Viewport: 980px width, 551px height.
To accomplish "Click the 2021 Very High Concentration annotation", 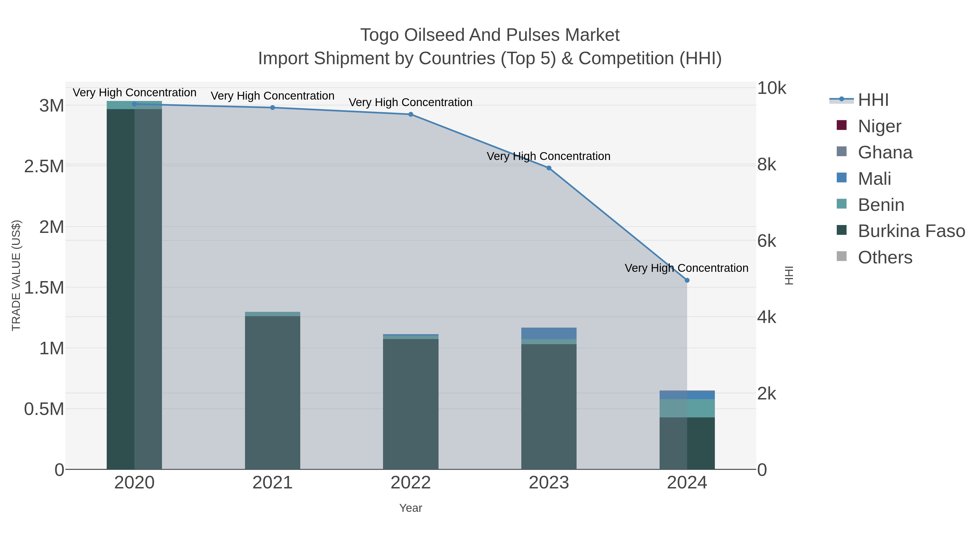I will (272, 96).
